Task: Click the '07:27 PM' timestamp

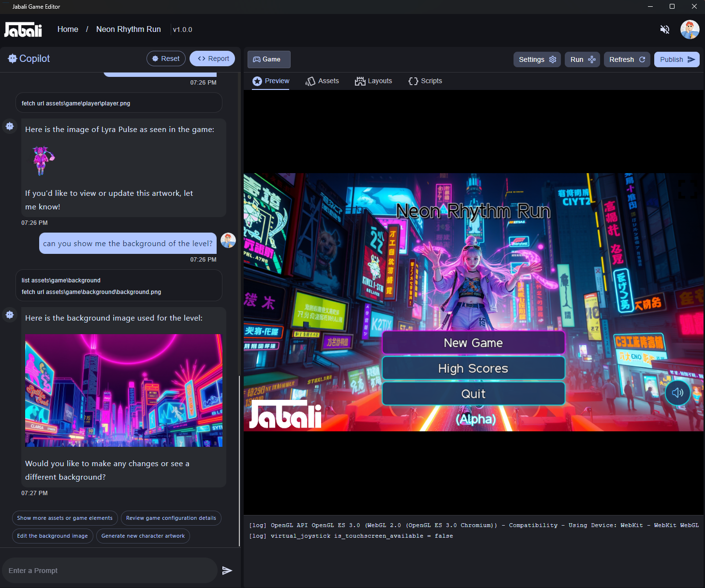Action: 34,493
